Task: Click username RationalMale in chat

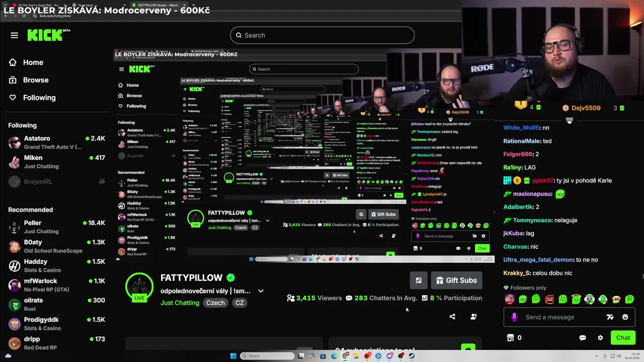Action: pyautogui.click(x=522, y=141)
